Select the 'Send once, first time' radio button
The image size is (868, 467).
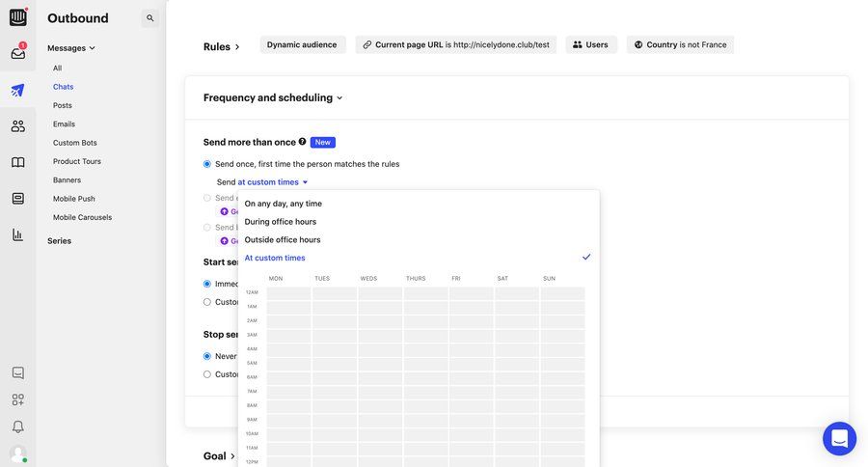207,164
